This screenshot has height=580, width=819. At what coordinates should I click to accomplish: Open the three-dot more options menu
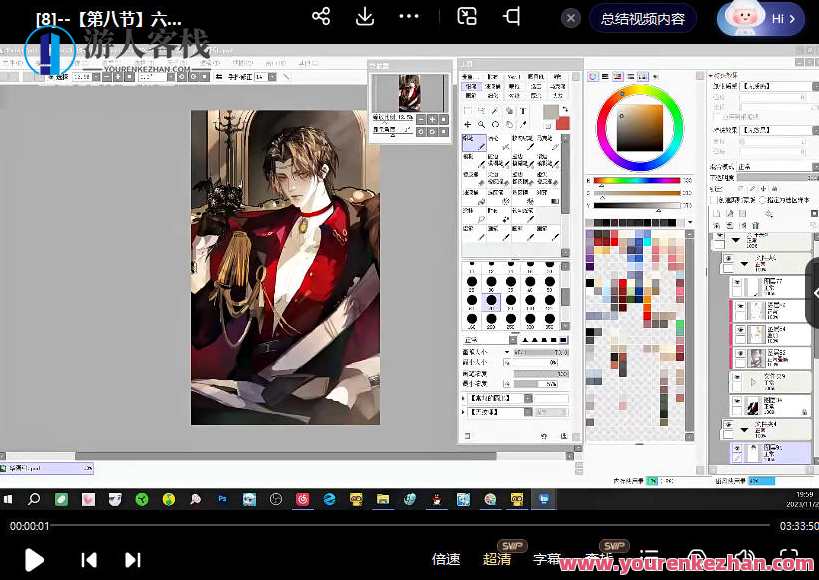point(409,17)
